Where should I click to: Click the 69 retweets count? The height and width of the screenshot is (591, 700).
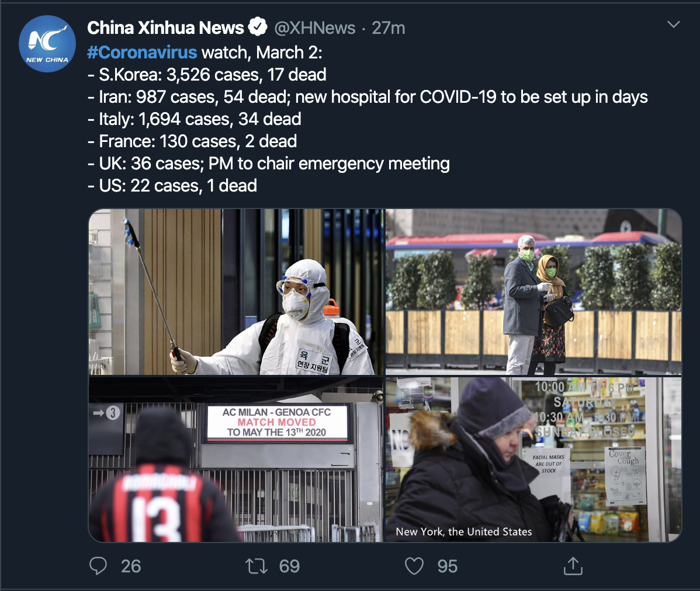click(289, 566)
